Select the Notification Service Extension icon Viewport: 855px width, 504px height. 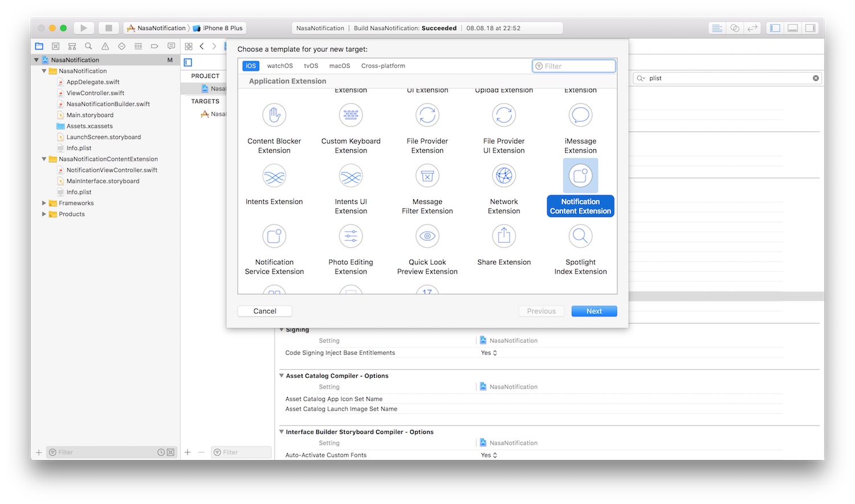274,236
